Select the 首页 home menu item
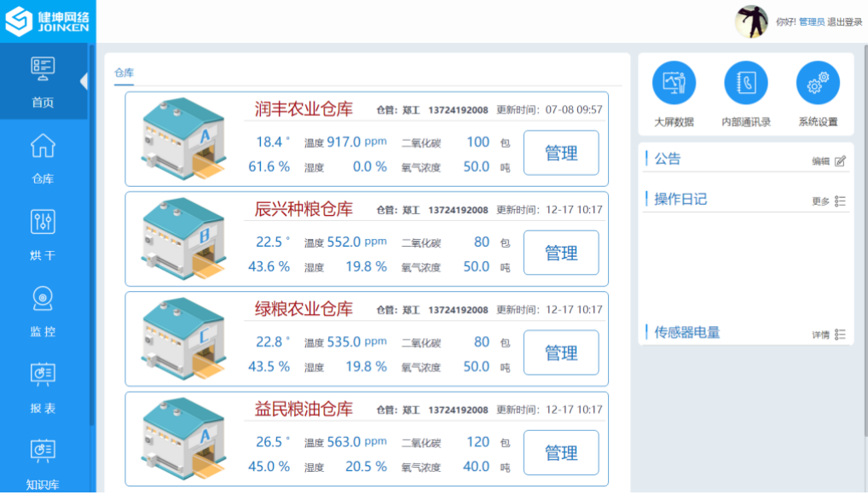 click(43, 81)
